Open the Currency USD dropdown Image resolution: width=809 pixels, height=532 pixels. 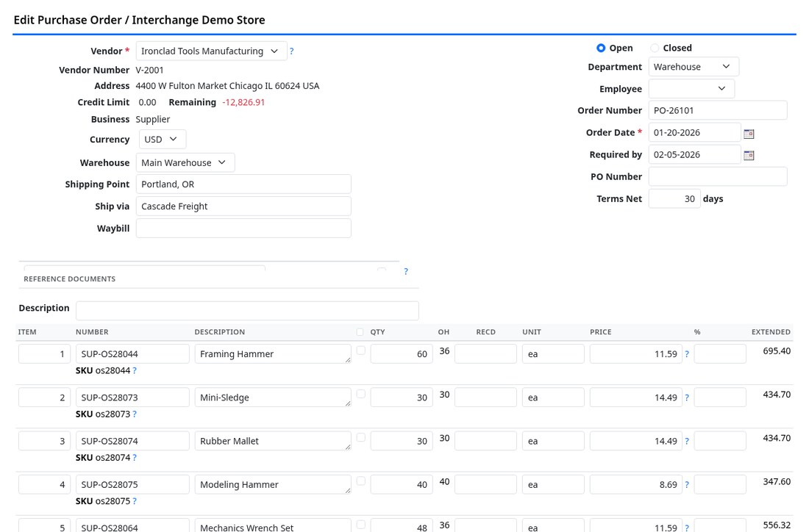(x=162, y=139)
